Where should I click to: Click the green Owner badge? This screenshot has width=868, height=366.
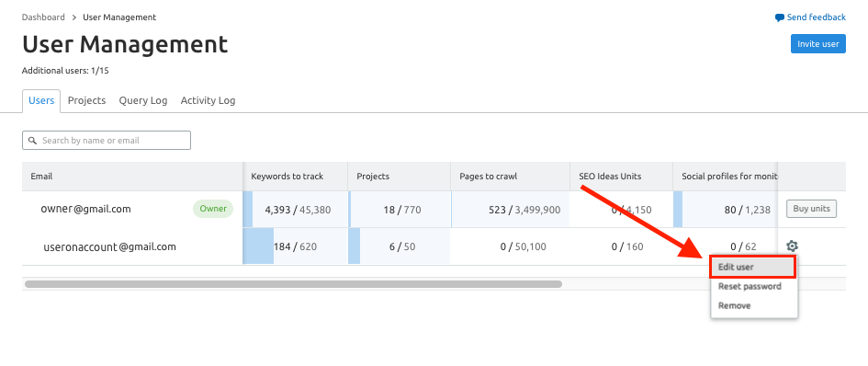(x=213, y=209)
